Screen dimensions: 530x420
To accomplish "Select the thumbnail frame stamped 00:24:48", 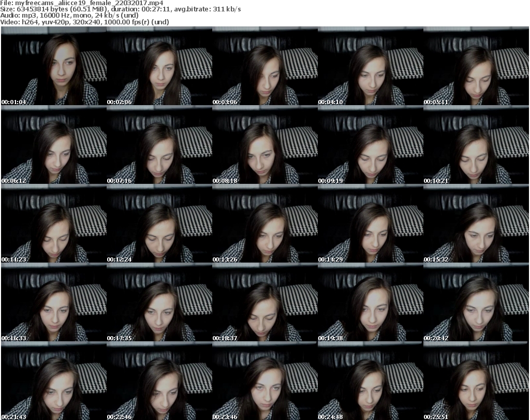I will click(371, 381).
